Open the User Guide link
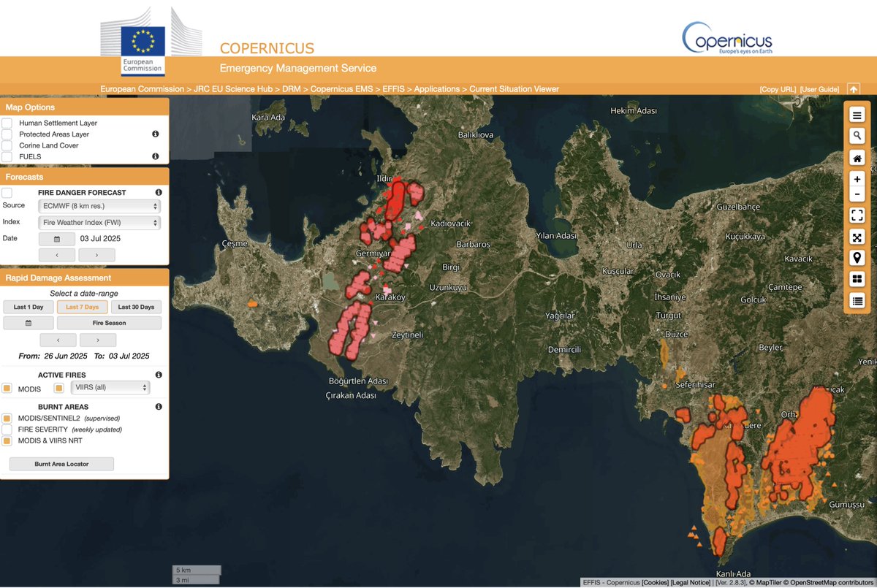 click(x=819, y=89)
